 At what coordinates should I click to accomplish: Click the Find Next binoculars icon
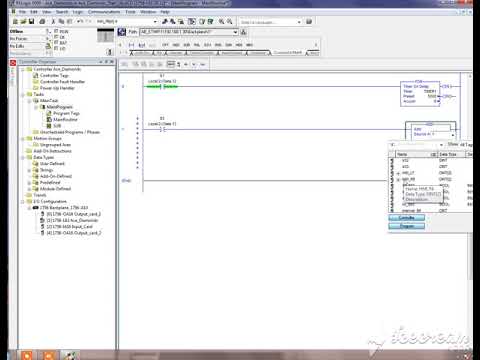173,21
